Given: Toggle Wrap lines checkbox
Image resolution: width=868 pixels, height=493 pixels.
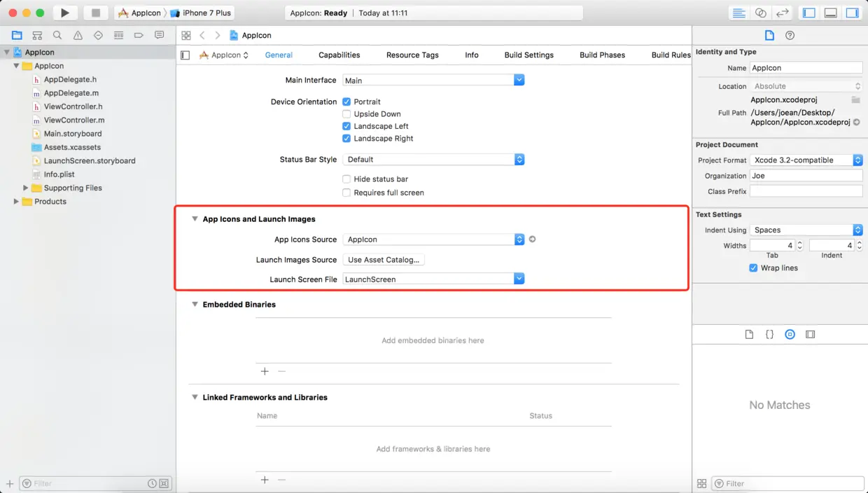Looking at the screenshot, I should (753, 268).
